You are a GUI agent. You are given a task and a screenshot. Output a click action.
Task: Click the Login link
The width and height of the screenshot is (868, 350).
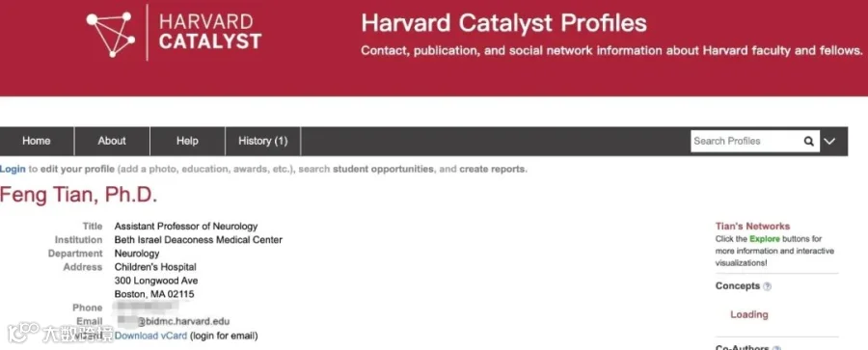13,169
